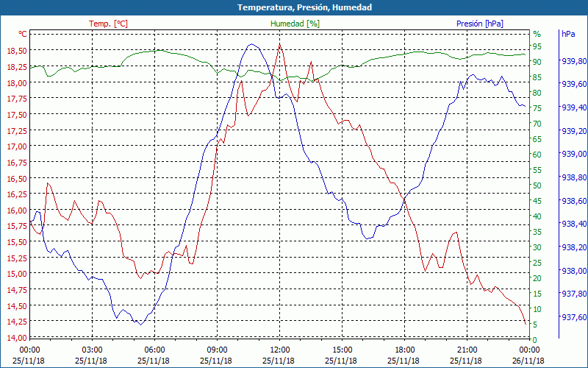Click pressure axis value 939,40
This screenshot has width=588, height=368.
[574, 107]
